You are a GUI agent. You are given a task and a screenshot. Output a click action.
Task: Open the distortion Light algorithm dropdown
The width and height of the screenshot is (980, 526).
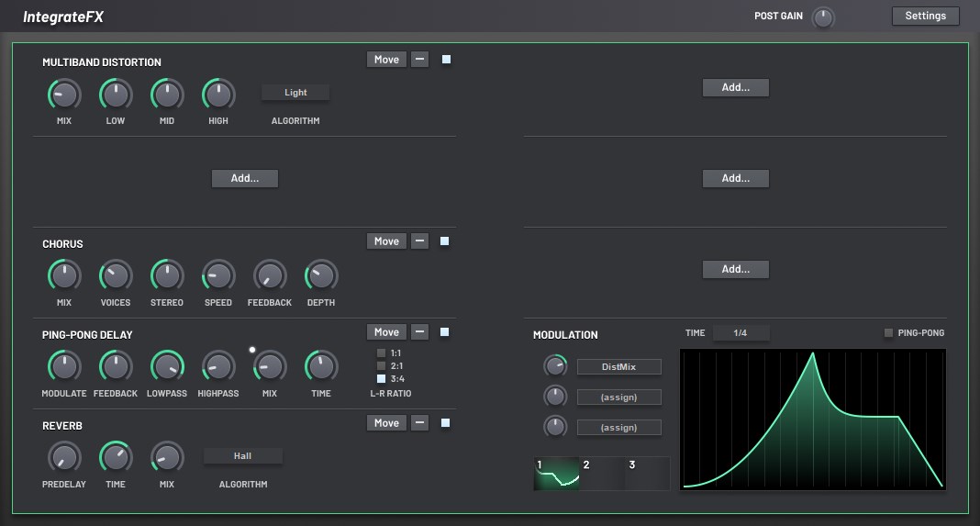[295, 93]
